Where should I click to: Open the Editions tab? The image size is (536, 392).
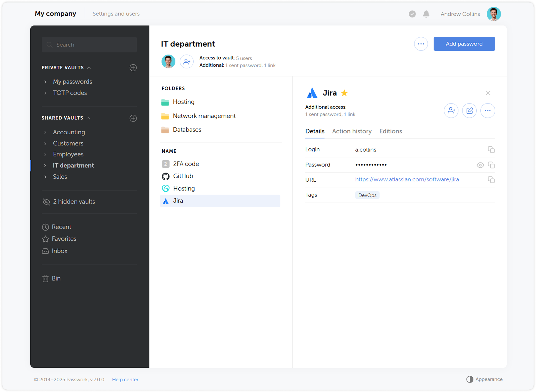point(390,131)
